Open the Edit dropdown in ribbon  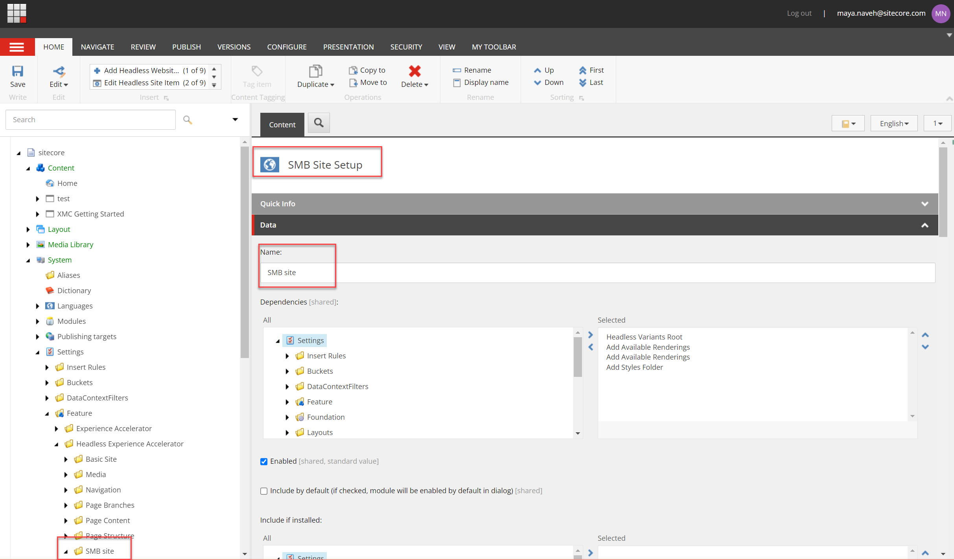click(x=59, y=84)
